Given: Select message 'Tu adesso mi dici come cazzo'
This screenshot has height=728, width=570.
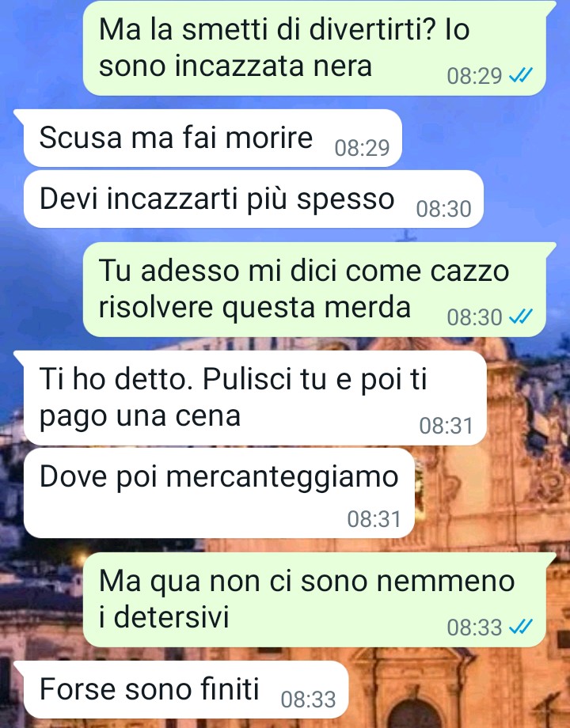Looking at the screenshot, I should pyautogui.click(x=314, y=290).
